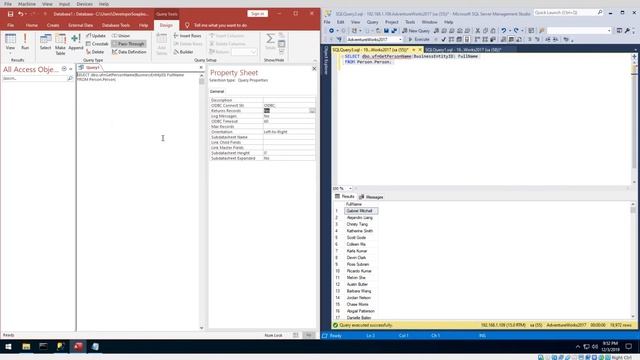Open the Tools menu in SSMS

point(410,22)
